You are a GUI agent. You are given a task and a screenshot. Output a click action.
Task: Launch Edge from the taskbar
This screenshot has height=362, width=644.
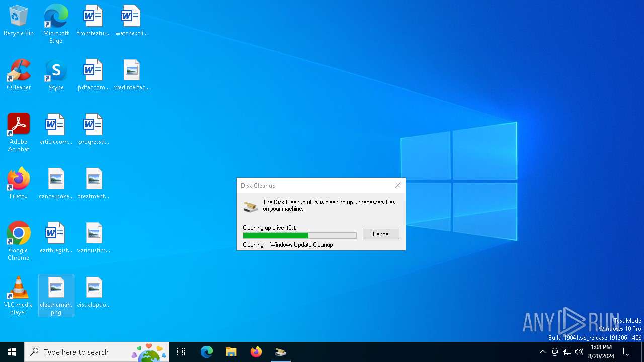click(207, 352)
